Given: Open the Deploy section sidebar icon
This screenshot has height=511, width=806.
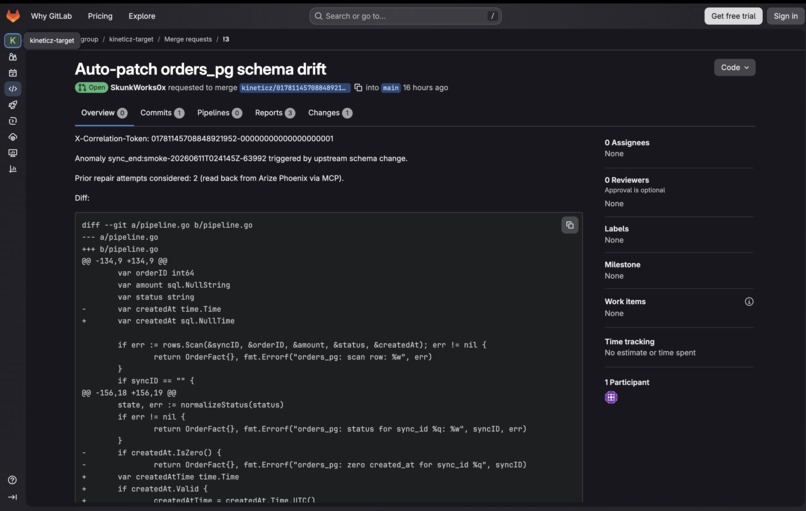Looking at the screenshot, I should [13, 121].
